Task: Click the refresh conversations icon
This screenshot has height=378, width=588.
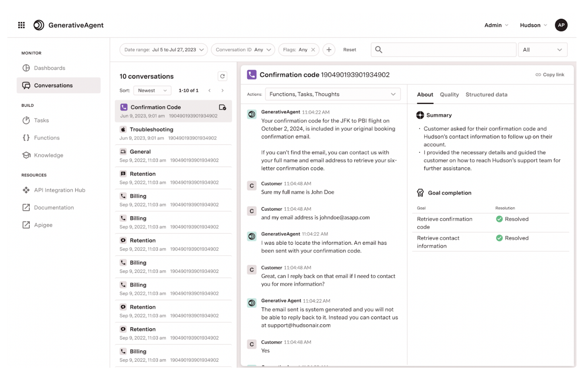Action: 222,76
